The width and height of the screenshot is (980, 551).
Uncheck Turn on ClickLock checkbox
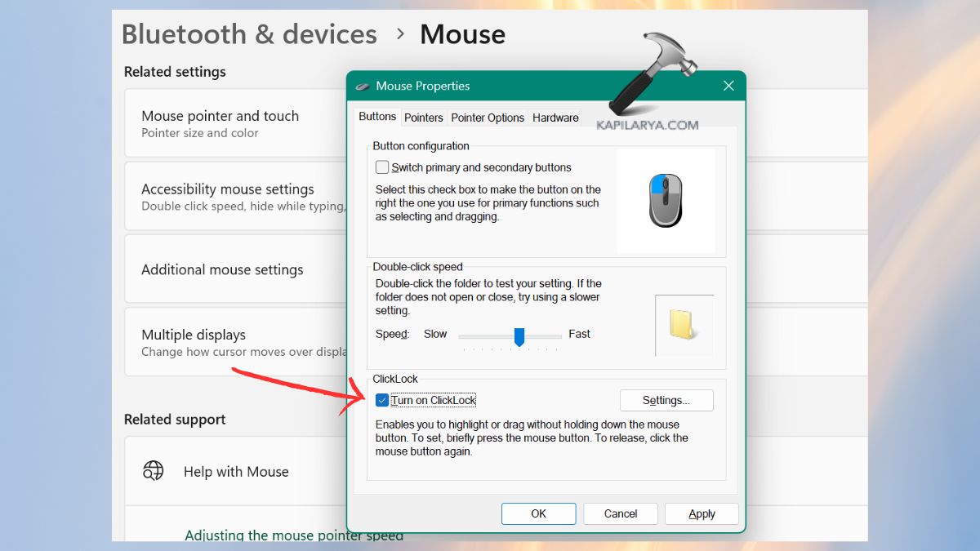point(382,400)
